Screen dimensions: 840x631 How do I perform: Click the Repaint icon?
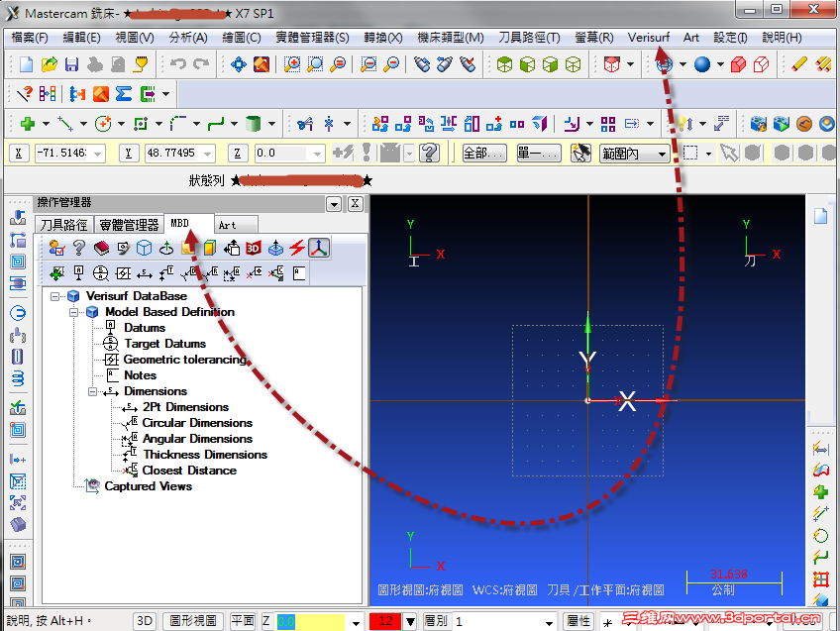262,64
